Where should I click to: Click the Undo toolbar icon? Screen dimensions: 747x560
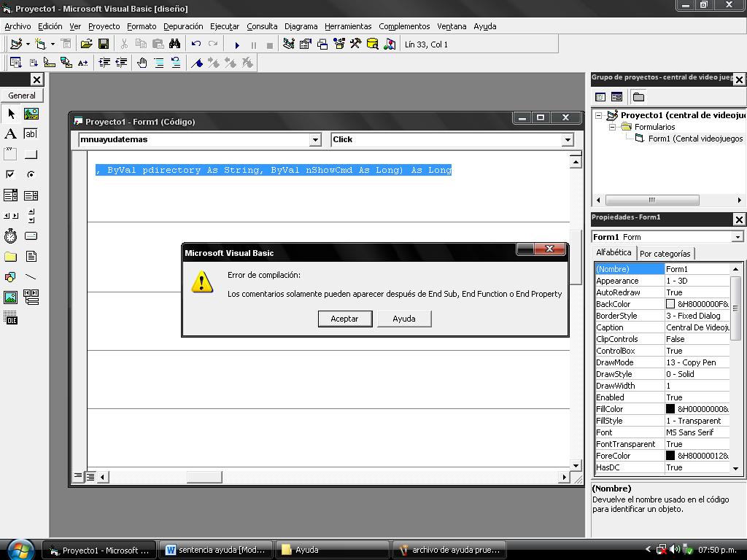click(x=196, y=44)
